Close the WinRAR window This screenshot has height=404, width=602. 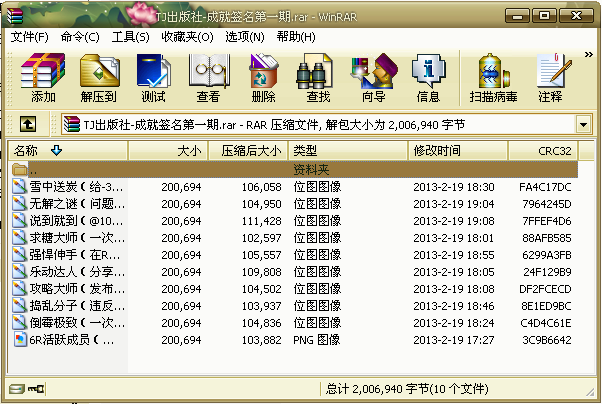[x=576, y=16]
